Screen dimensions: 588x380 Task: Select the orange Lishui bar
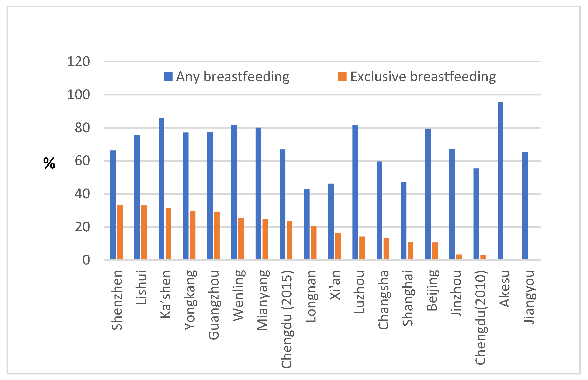tap(144, 232)
